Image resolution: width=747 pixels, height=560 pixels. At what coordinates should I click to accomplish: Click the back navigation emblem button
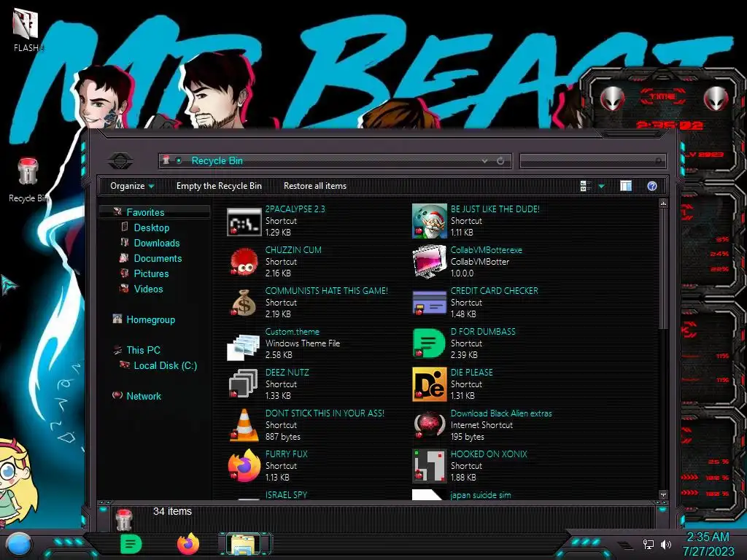pos(120,160)
